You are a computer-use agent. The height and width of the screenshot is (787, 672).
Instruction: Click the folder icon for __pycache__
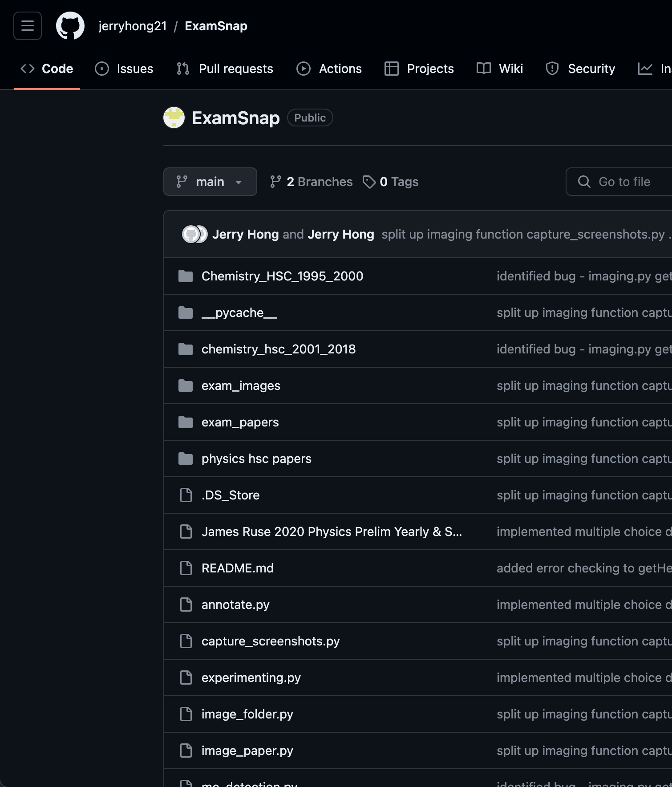pos(186,312)
